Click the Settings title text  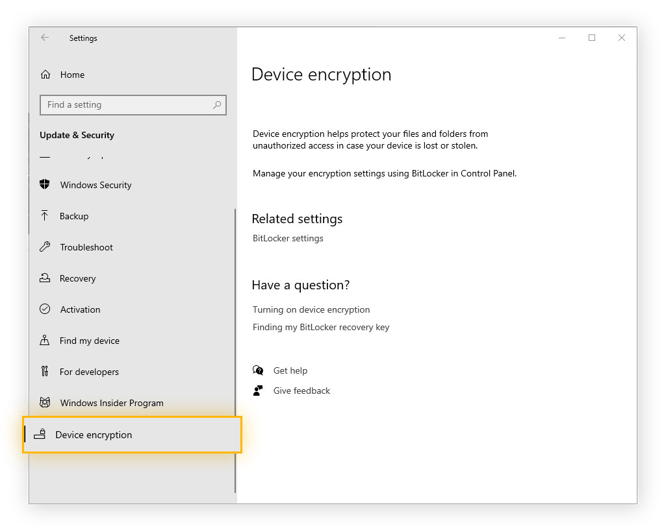click(83, 38)
